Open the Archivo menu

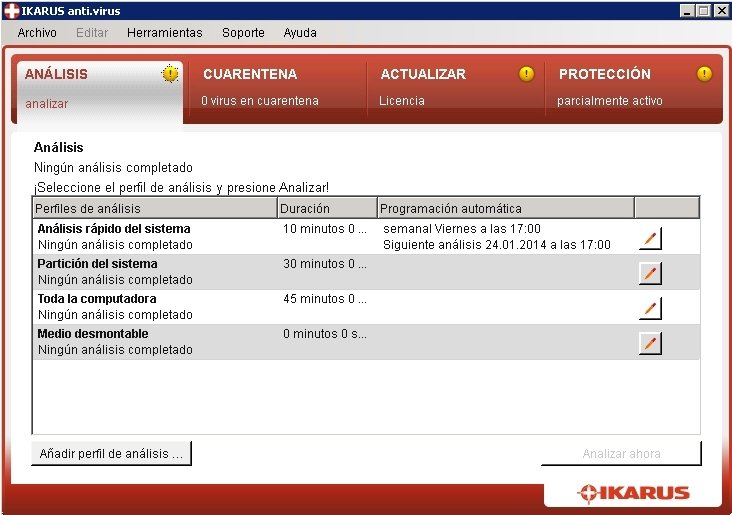click(x=37, y=33)
